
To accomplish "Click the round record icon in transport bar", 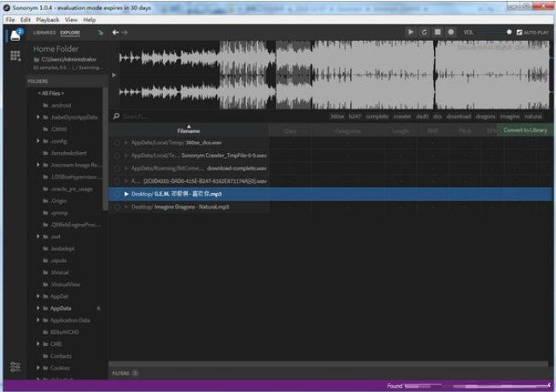I will [451, 32].
